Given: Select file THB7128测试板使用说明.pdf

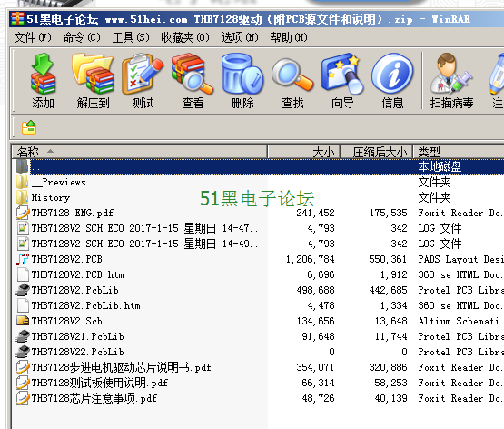Looking at the screenshot, I should (100, 383).
